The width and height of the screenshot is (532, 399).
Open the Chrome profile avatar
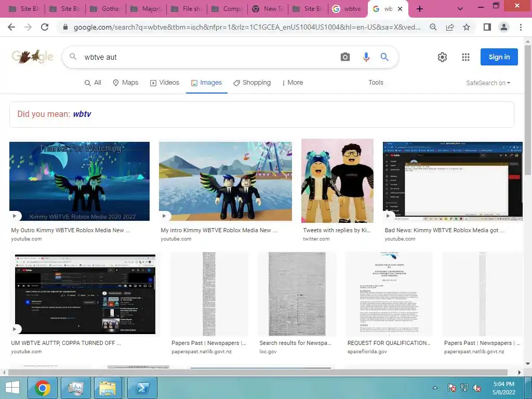click(504, 27)
